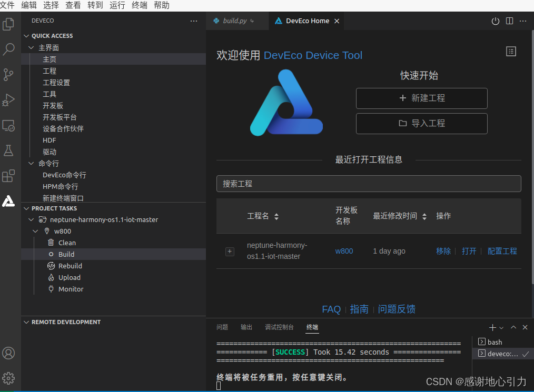
Task: Open the 指南 link
Action: point(359,309)
